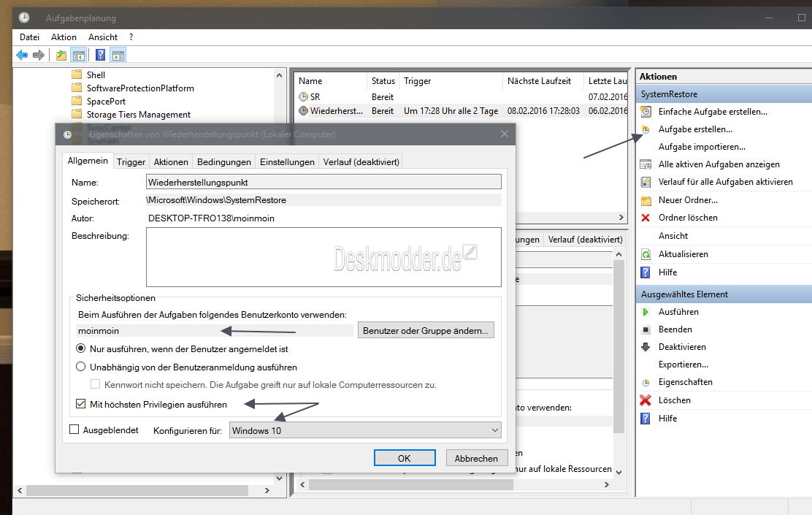Click the red X Ordner löschen icon
This screenshot has height=515, width=812.
click(646, 218)
